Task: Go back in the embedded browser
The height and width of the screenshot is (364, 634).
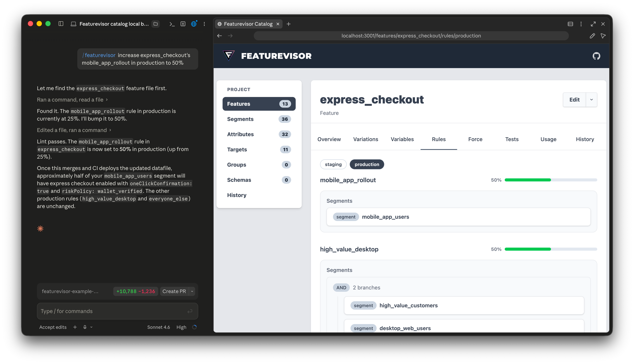Action: (219, 36)
